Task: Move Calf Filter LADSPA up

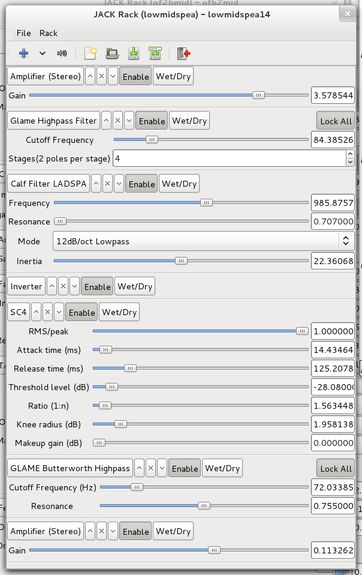Action: click(x=96, y=184)
